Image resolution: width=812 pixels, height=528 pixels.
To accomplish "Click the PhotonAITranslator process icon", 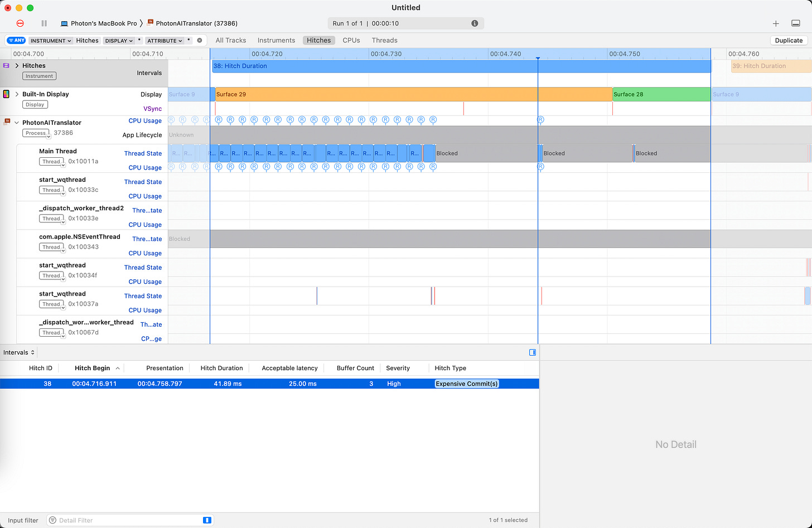I will coord(7,121).
